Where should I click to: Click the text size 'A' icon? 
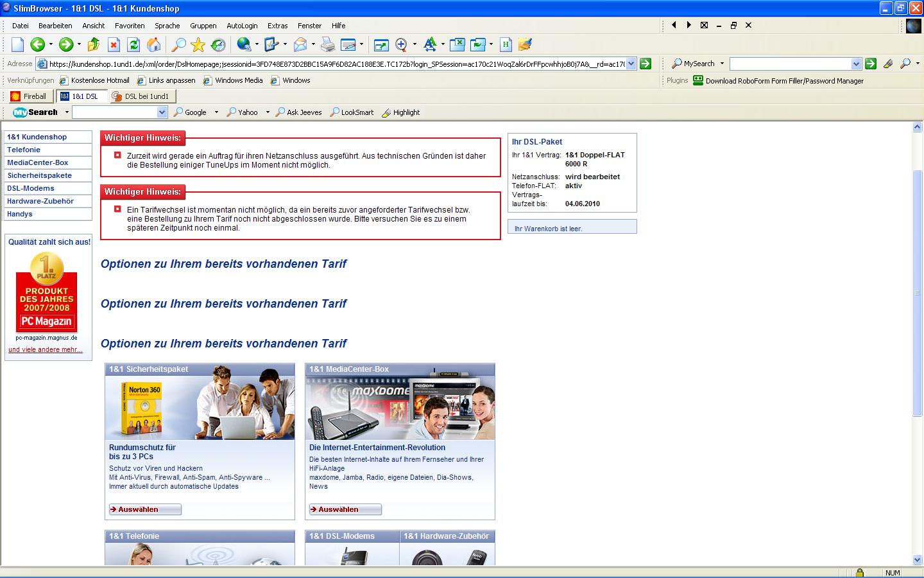click(430, 44)
